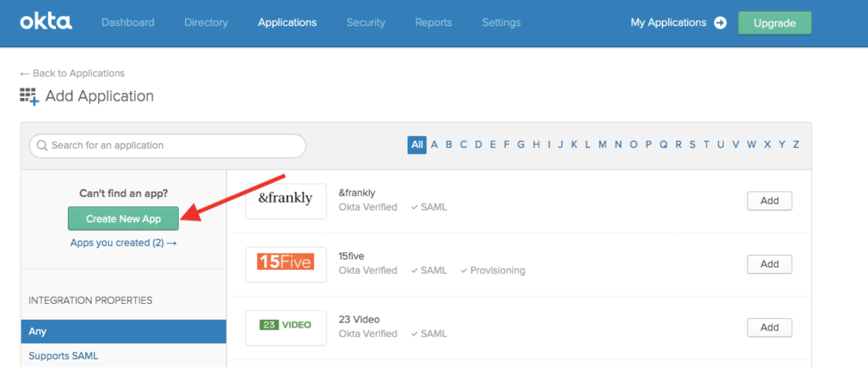Go to My Applications
868x367 pixels.
point(668,22)
